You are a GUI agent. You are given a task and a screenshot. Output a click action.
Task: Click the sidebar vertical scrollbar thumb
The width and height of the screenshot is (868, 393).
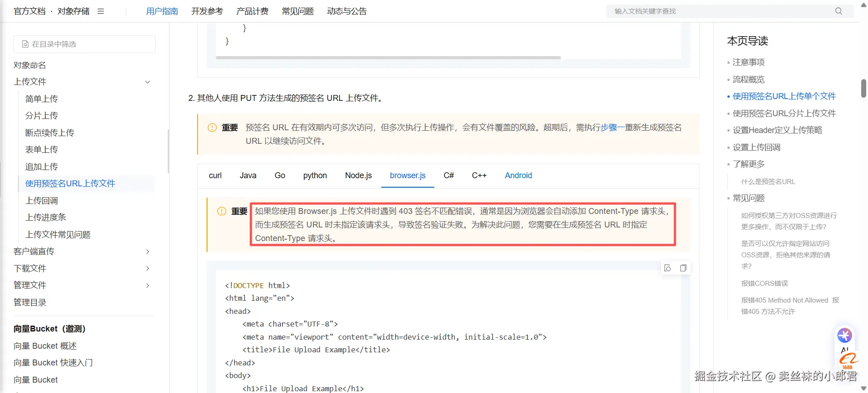pos(169,152)
